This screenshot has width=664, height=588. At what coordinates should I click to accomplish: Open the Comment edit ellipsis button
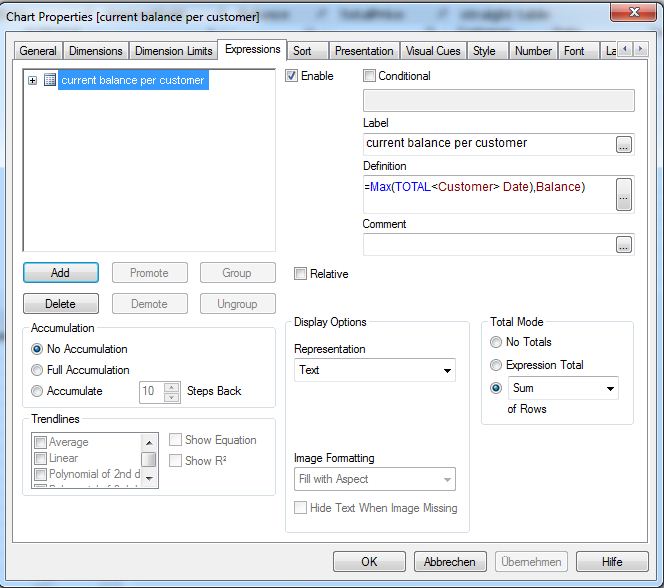(x=624, y=244)
